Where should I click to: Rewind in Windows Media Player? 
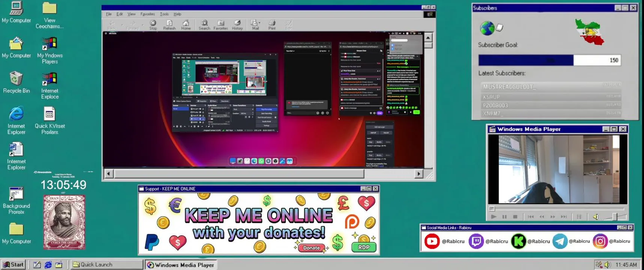pyautogui.click(x=542, y=217)
